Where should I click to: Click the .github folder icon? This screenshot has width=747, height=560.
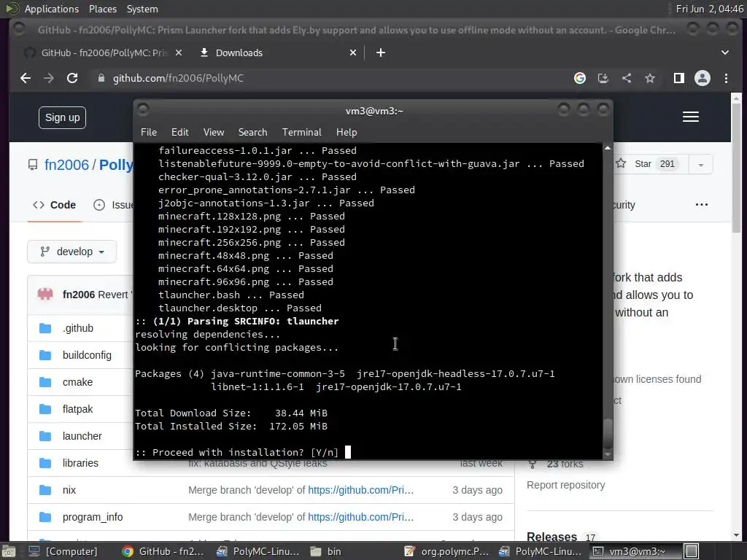tap(45, 328)
